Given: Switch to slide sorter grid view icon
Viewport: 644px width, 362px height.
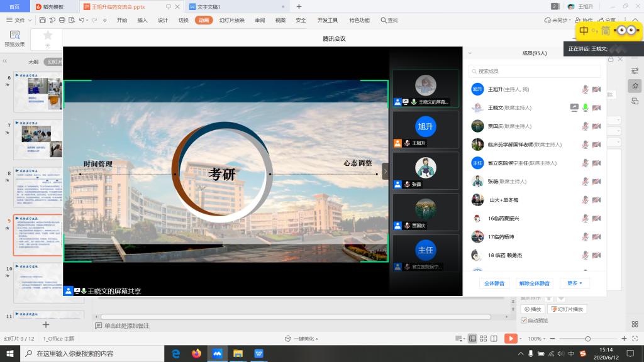Looking at the screenshot, I should (x=483, y=339).
